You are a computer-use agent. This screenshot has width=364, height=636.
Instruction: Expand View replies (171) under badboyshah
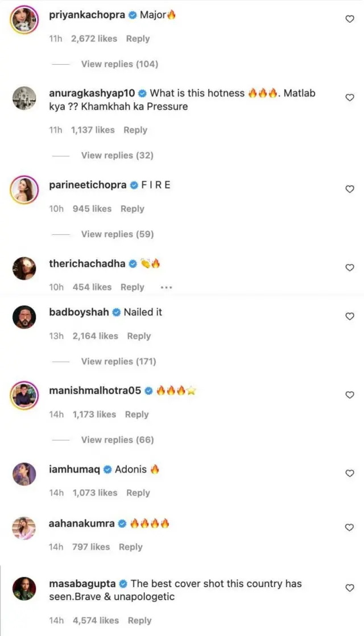(118, 361)
